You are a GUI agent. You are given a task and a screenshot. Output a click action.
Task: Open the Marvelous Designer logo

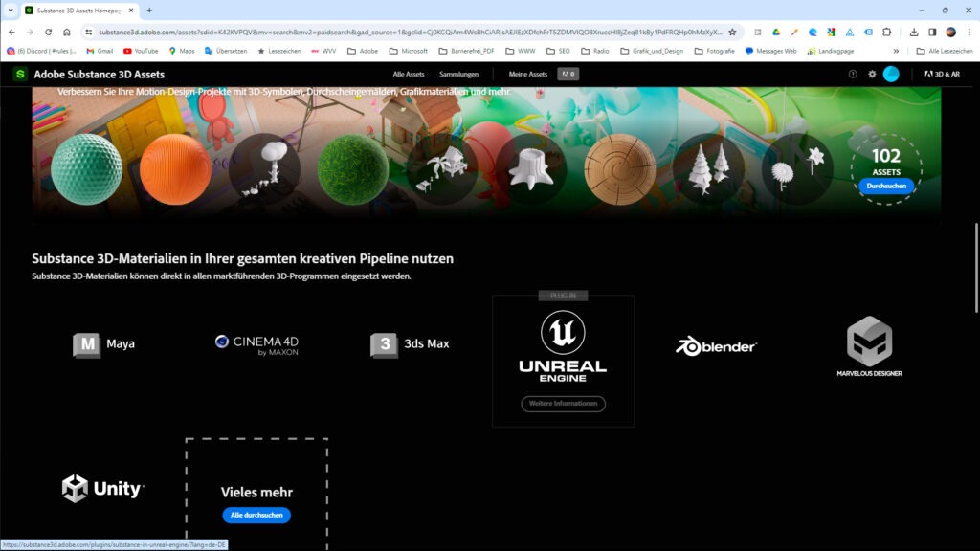(x=869, y=346)
